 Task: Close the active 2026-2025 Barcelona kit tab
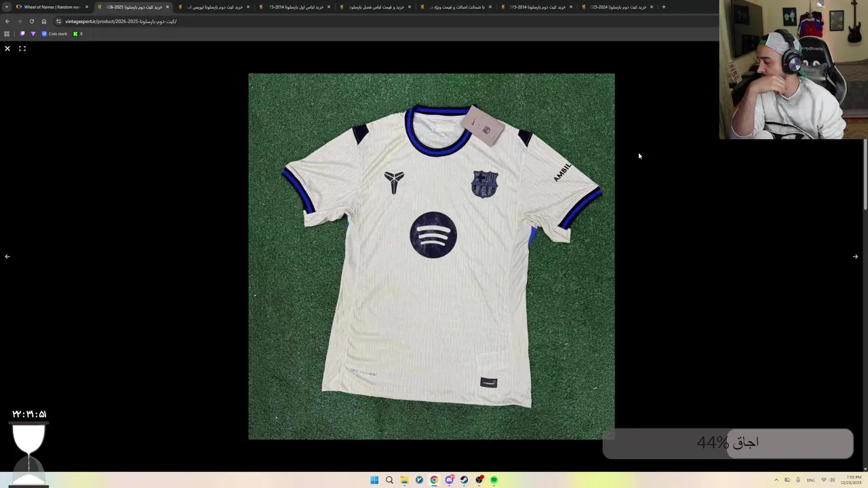(x=167, y=7)
